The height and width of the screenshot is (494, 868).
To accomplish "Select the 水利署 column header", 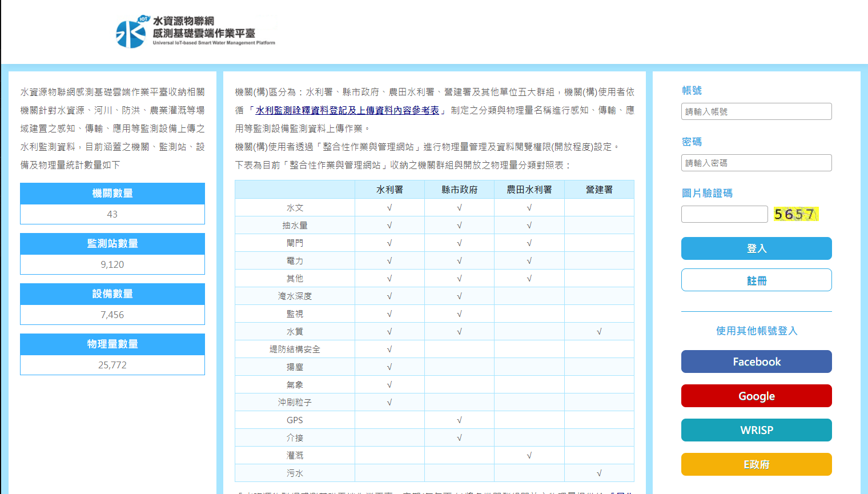I will (x=389, y=189).
